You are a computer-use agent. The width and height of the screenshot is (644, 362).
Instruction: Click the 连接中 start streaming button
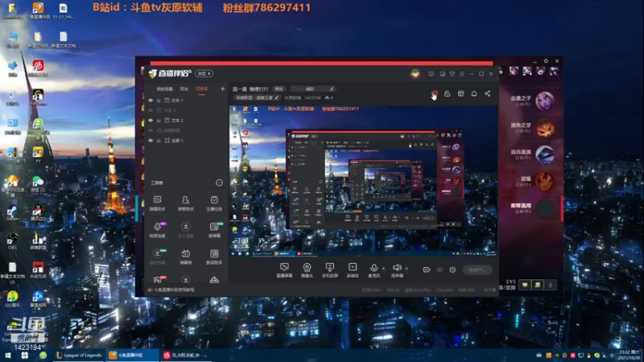(477, 269)
